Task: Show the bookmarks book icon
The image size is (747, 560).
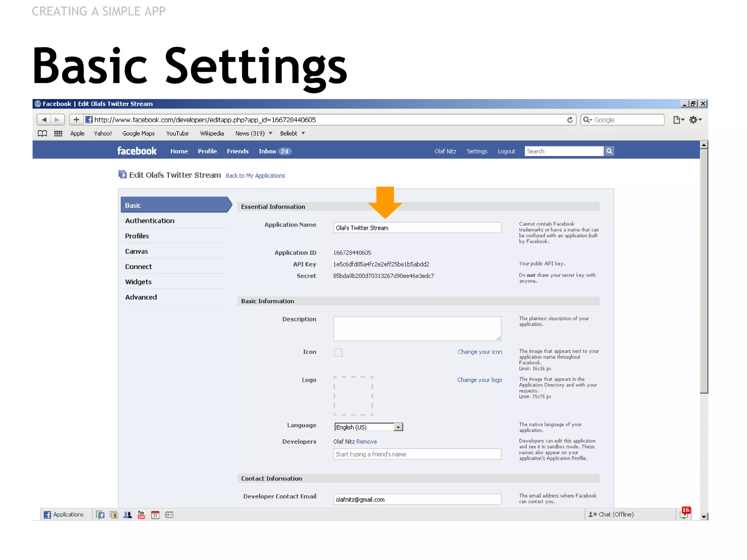Action: (42, 133)
